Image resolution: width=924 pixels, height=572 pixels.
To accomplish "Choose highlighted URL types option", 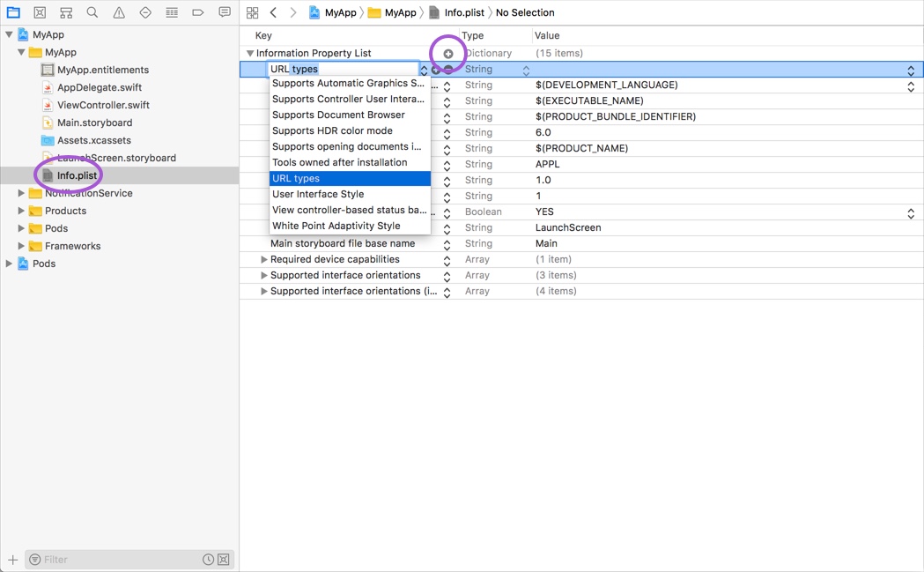I will point(350,179).
